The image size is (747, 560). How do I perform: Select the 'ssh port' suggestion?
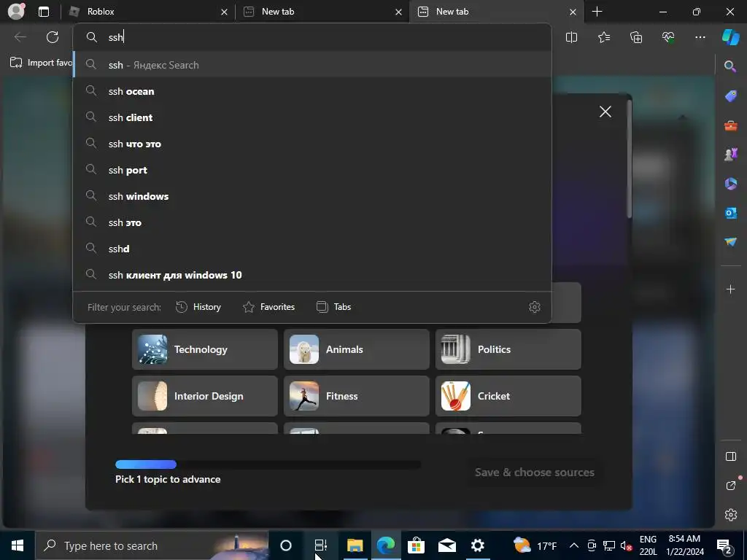click(312, 170)
